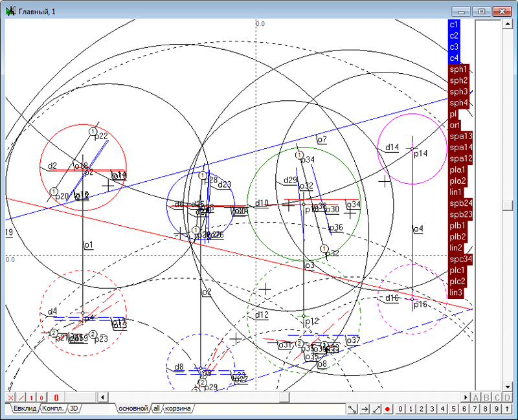Click the digit 2 button
Image resolution: width=518 pixels, height=420 pixels.
(x=422, y=409)
